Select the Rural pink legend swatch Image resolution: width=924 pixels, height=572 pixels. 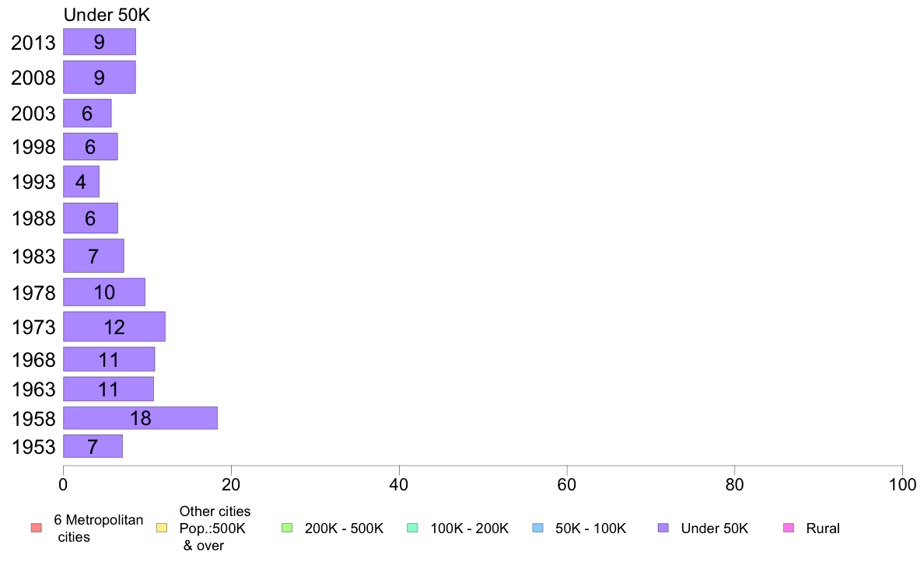[789, 528]
